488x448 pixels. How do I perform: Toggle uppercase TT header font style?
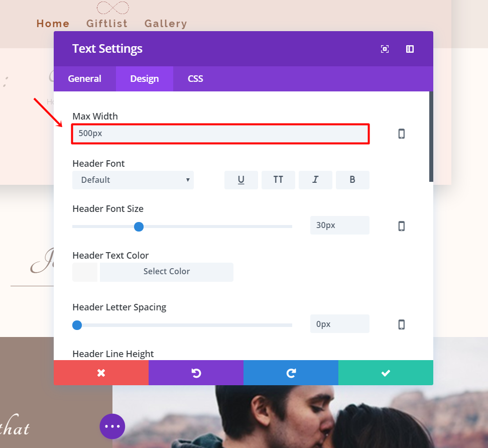(x=278, y=180)
